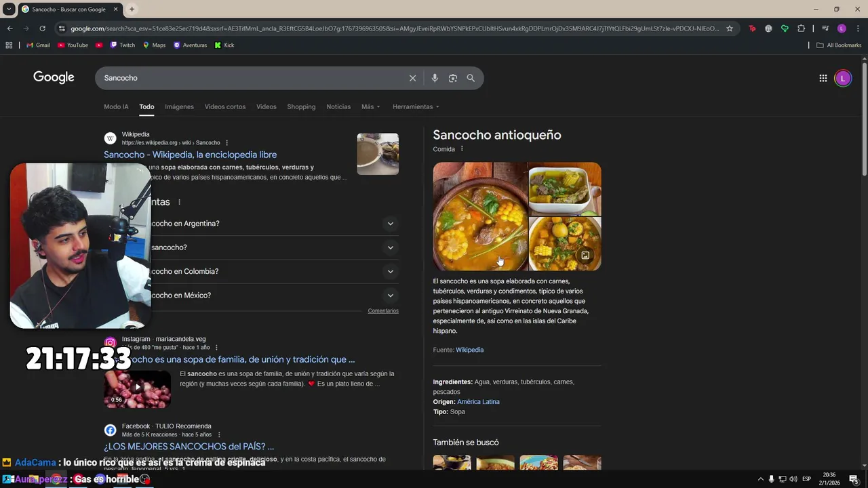868x488 pixels.
Task: Open the Herramientas dropdown
Action: (416, 106)
